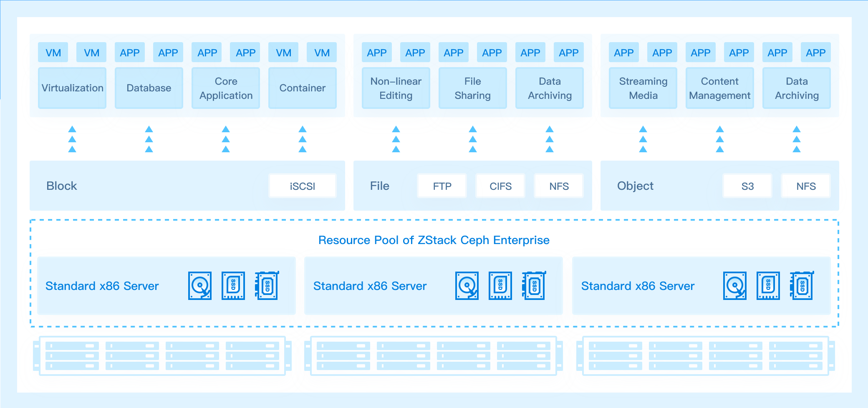Click the SSD card icon in the first server

coord(267,285)
